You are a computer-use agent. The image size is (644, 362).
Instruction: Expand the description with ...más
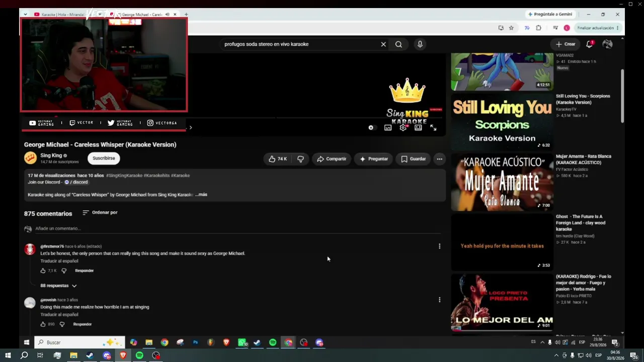(201, 195)
